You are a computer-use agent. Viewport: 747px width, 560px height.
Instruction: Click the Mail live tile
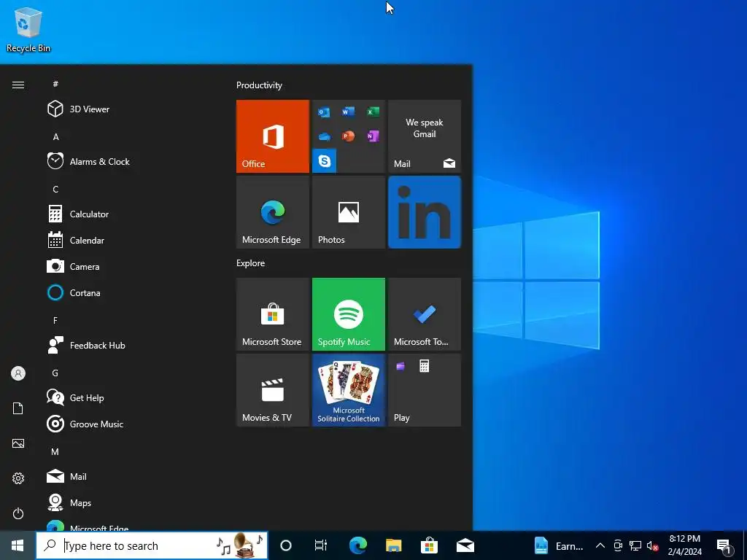coord(425,136)
